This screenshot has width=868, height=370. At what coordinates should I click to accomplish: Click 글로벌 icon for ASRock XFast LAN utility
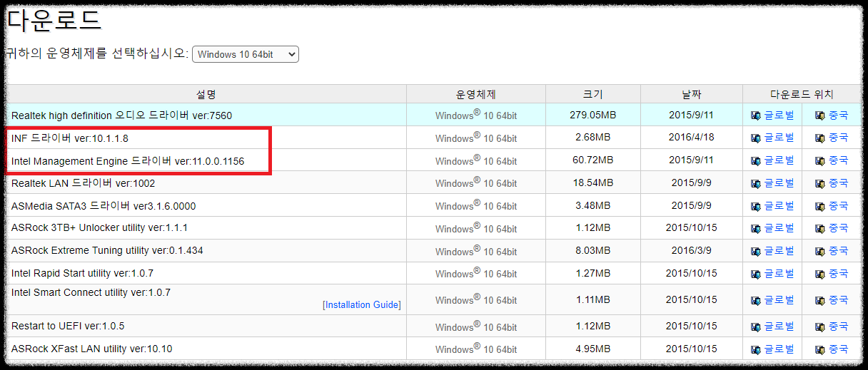click(756, 349)
